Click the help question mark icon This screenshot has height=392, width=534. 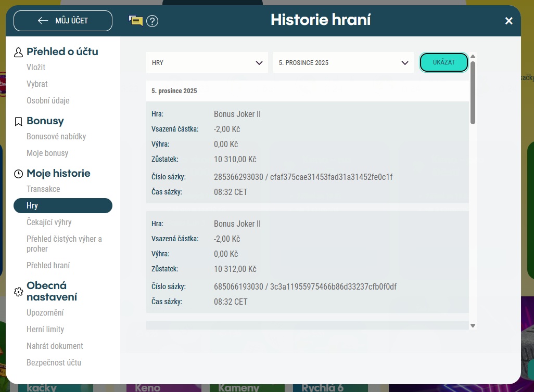(x=152, y=21)
